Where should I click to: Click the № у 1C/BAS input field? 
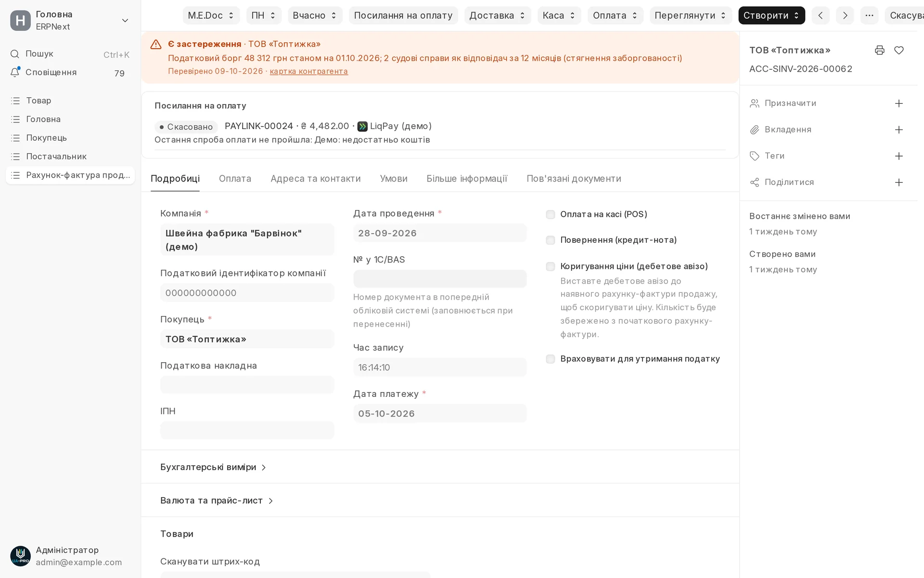(x=440, y=279)
